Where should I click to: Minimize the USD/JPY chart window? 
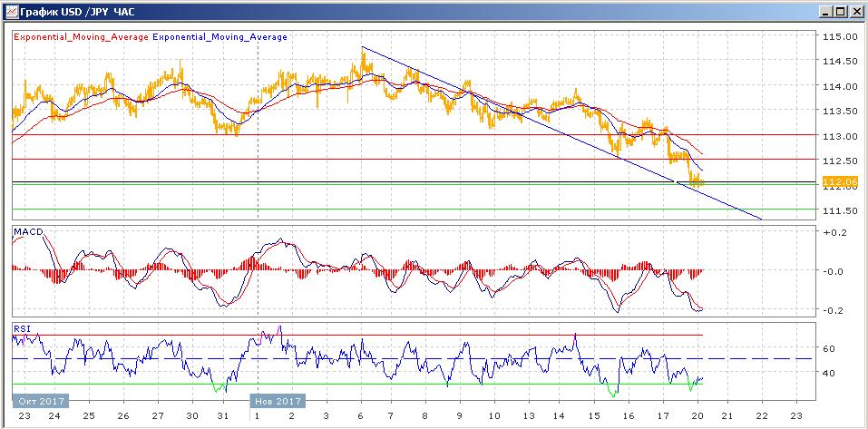point(826,11)
